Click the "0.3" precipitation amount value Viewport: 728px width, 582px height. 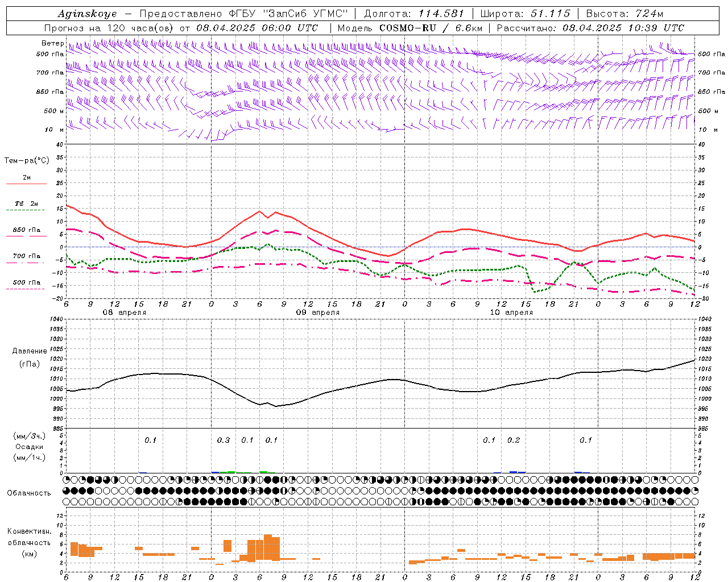224,440
